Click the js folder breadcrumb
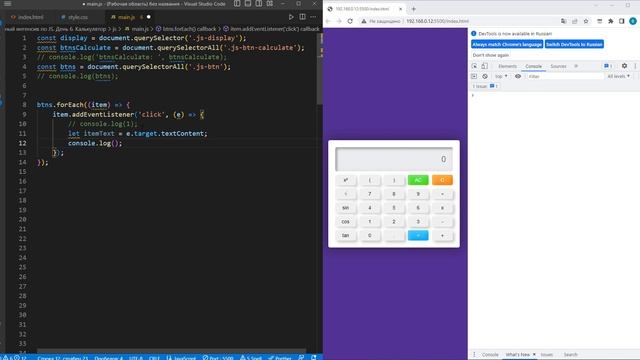The image size is (640, 360). tap(114, 29)
